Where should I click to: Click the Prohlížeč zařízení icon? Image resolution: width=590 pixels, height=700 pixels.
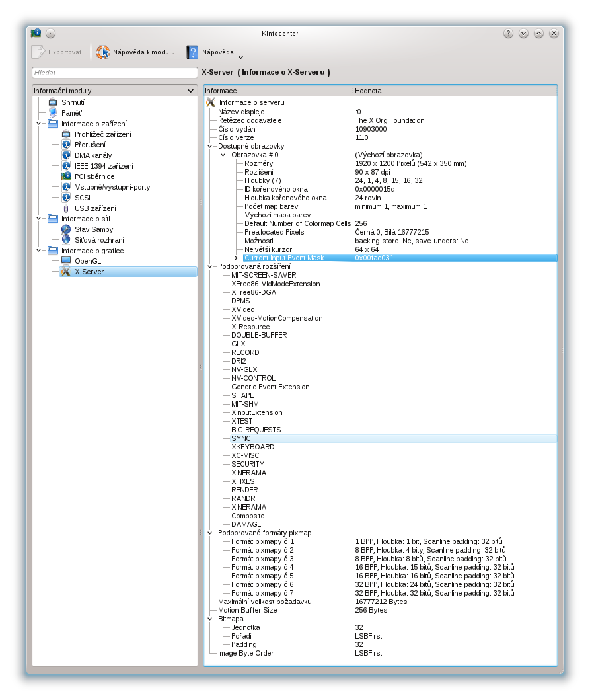coord(66,134)
